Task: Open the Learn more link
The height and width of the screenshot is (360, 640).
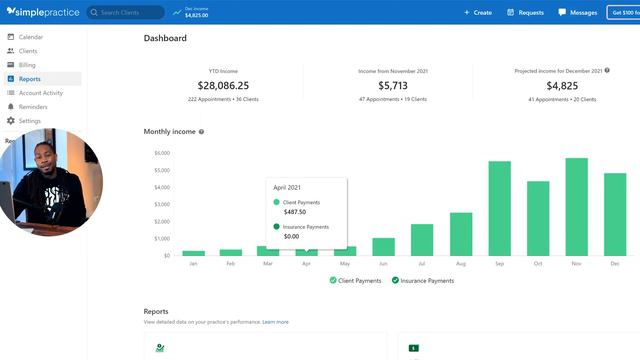Action: click(x=276, y=322)
